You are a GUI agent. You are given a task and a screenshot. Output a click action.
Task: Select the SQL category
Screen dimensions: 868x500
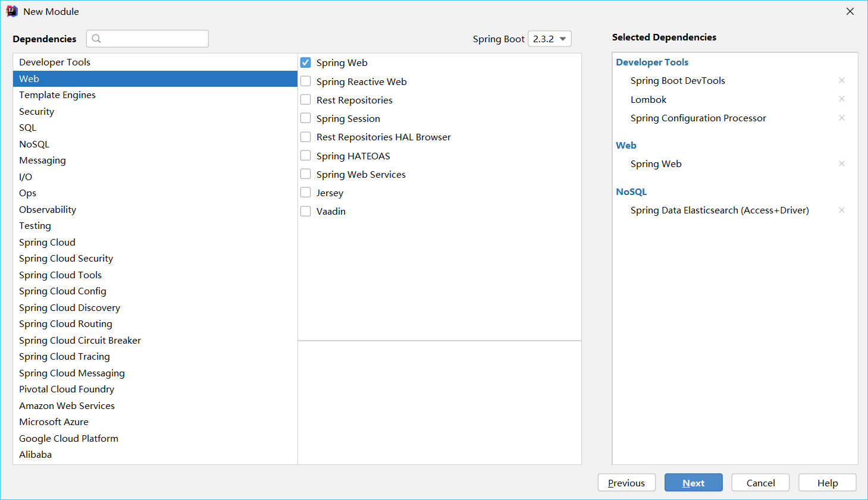point(155,127)
